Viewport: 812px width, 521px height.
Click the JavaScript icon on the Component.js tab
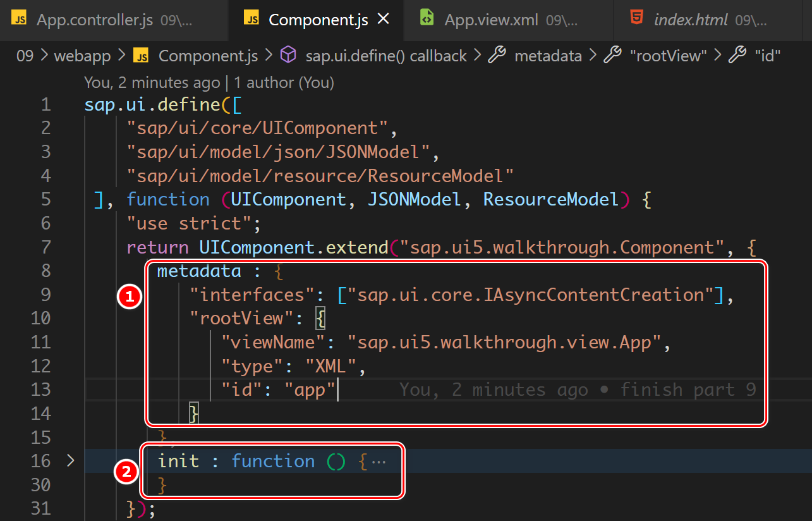pos(251,18)
